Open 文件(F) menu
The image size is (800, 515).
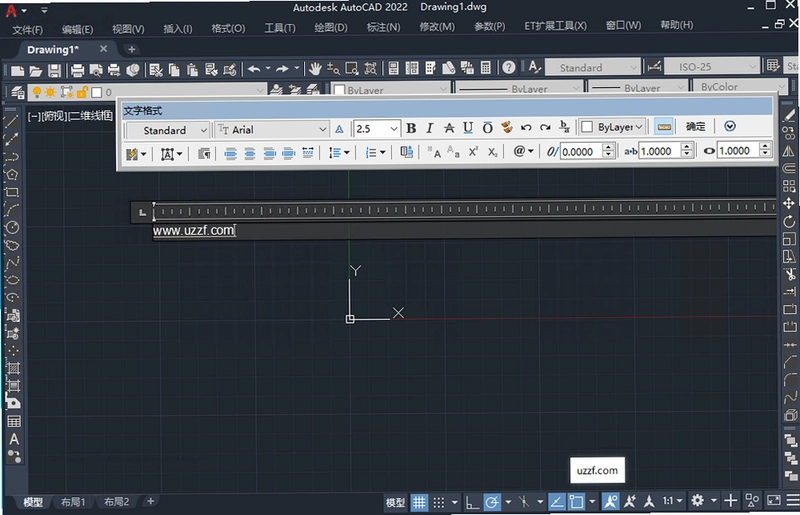pyautogui.click(x=28, y=30)
